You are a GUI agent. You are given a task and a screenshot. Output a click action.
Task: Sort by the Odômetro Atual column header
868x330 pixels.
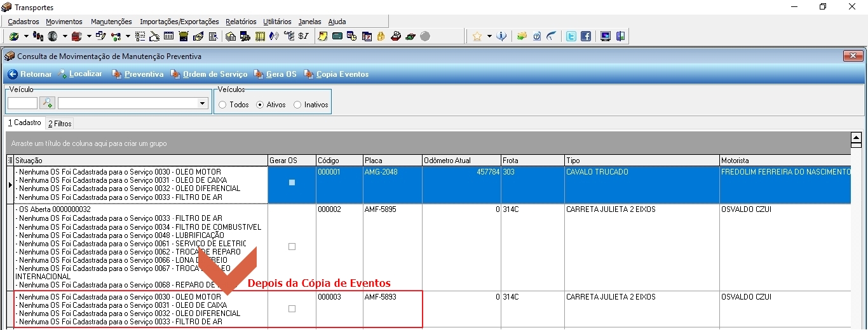click(x=461, y=161)
